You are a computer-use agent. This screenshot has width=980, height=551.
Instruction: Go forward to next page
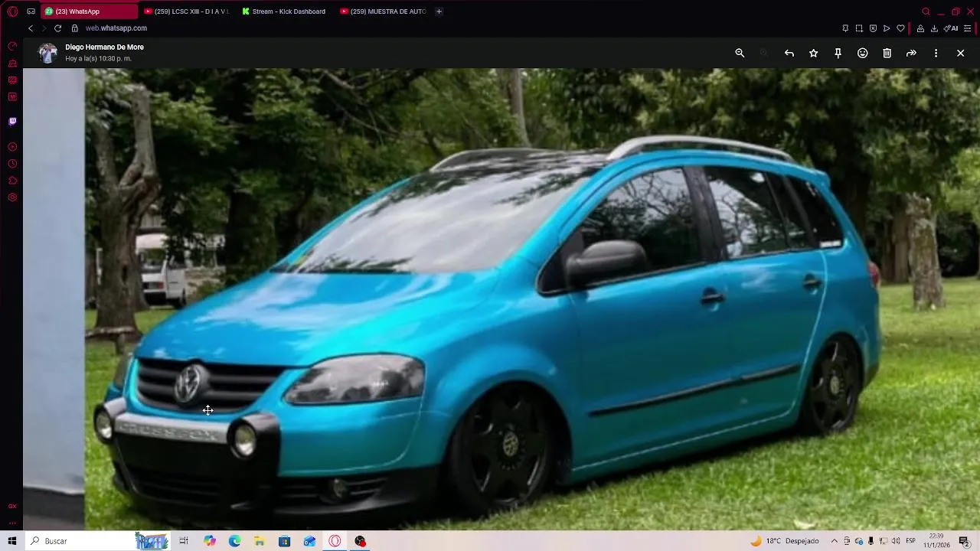(44, 28)
